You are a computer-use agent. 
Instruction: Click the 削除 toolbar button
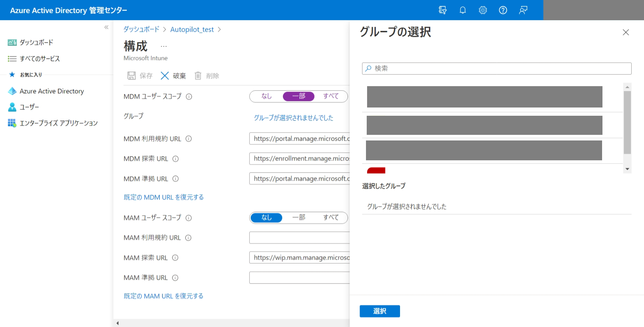pyautogui.click(x=207, y=76)
